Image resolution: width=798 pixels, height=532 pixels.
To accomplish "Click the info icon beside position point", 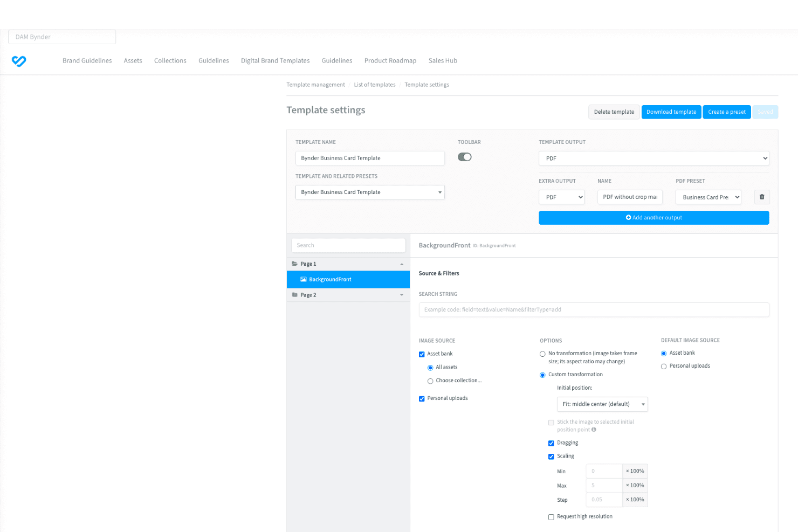I will coord(594,430).
